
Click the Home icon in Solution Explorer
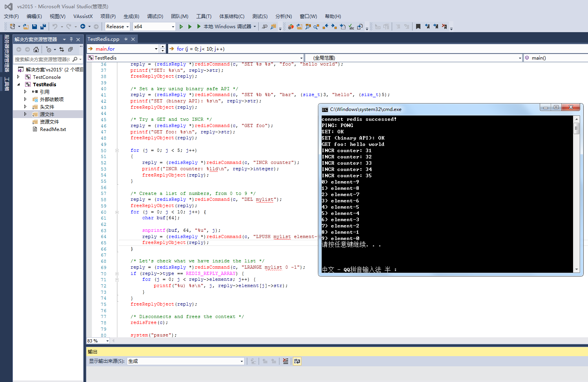pos(36,49)
